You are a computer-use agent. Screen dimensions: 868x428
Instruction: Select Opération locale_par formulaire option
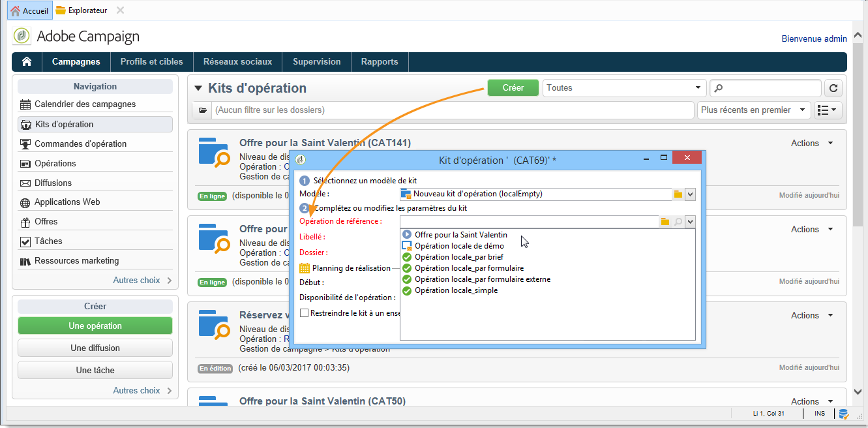click(463, 268)
